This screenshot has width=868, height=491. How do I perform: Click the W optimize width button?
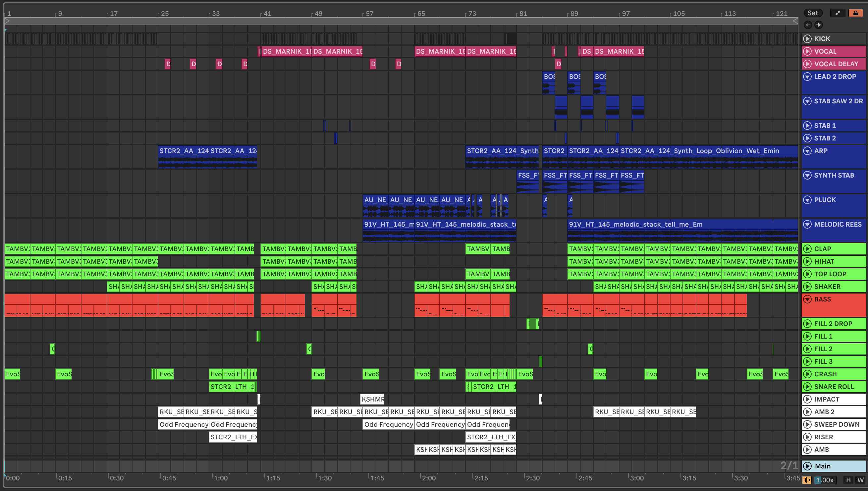[x=861, y=480]
